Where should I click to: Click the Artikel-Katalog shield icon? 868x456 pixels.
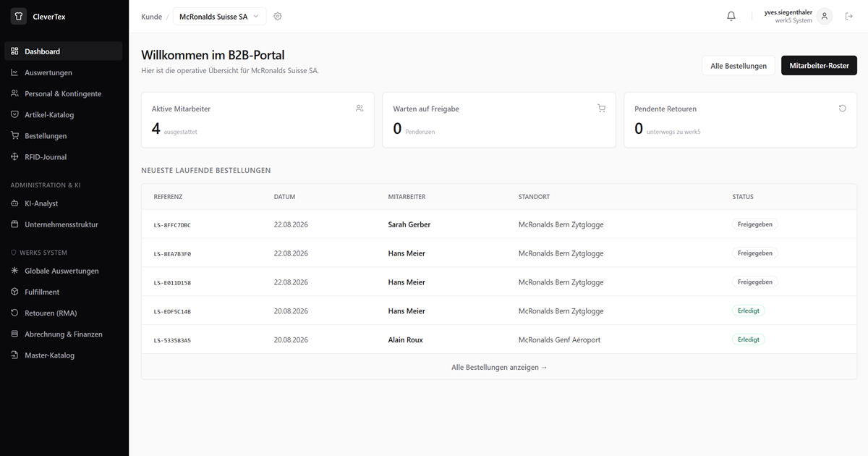[15, 114]
